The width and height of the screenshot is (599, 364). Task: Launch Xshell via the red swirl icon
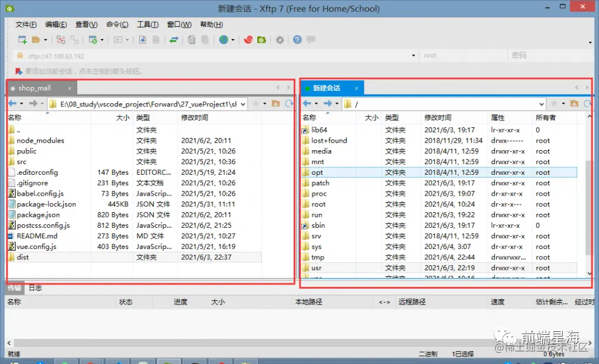pos(248,40)
